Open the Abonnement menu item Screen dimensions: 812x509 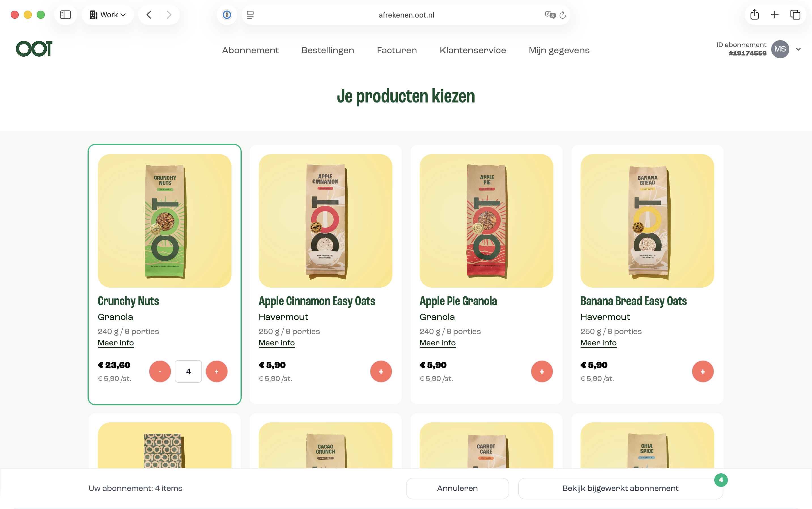coord(250,50)
